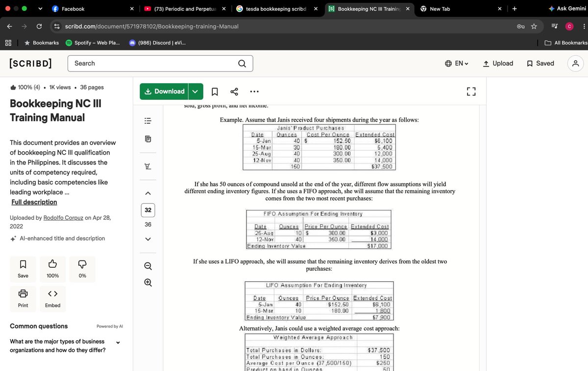The height and width of the screenshot is (371, 588).
Task: Open the tab search dropdown arrow
Action: pos(40,9)
